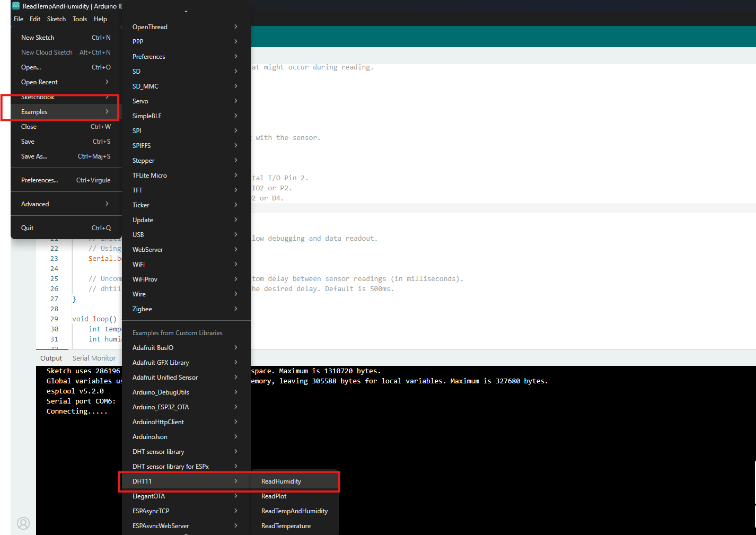The height and width of the screenshot is (535, 756).
Task: Click the user account icon at bottom-left
Action: point(23,523)
